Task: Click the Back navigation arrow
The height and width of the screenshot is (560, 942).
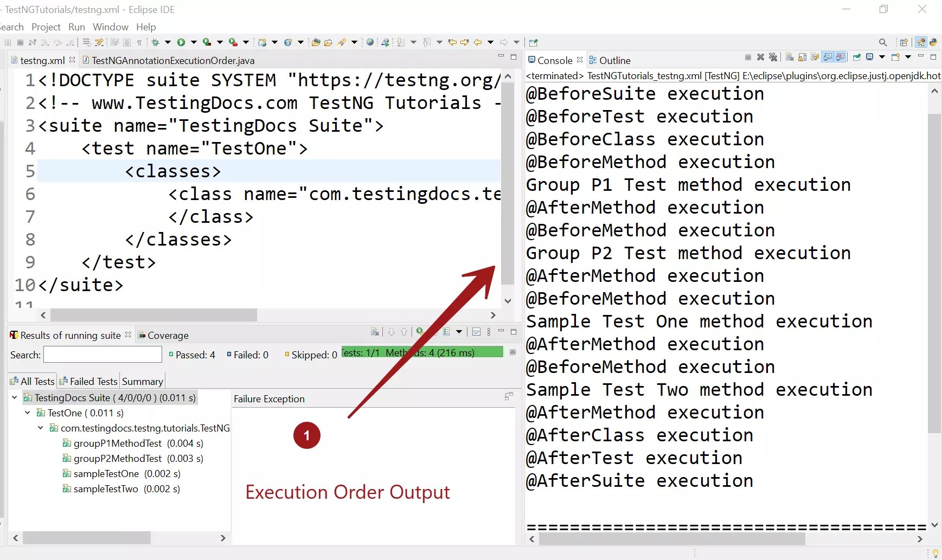Action: coord(478,42)
